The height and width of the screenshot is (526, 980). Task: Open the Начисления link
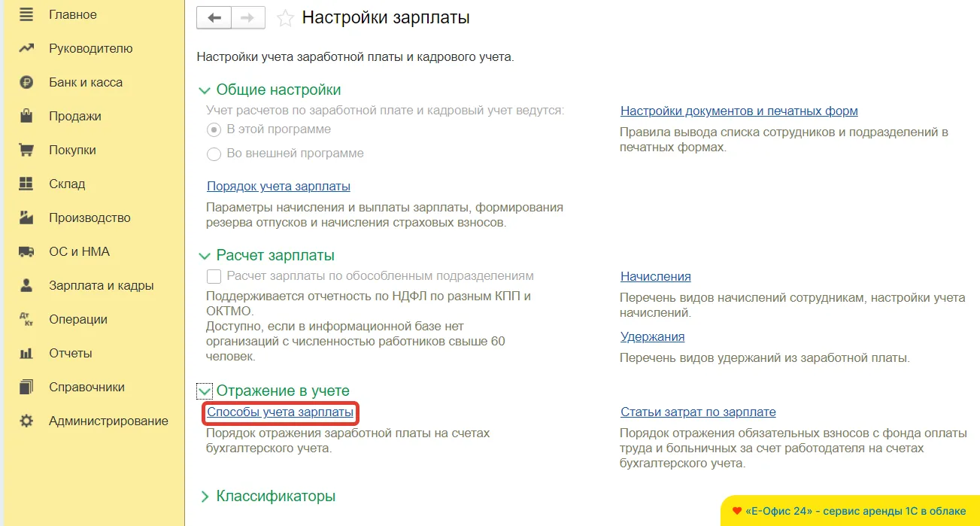[x=656, y=276]
